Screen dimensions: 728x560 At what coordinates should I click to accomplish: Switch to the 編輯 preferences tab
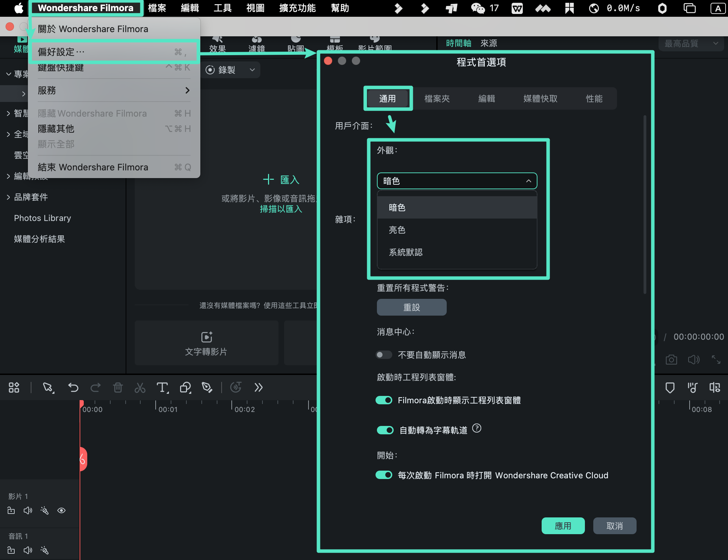point(486,99)
